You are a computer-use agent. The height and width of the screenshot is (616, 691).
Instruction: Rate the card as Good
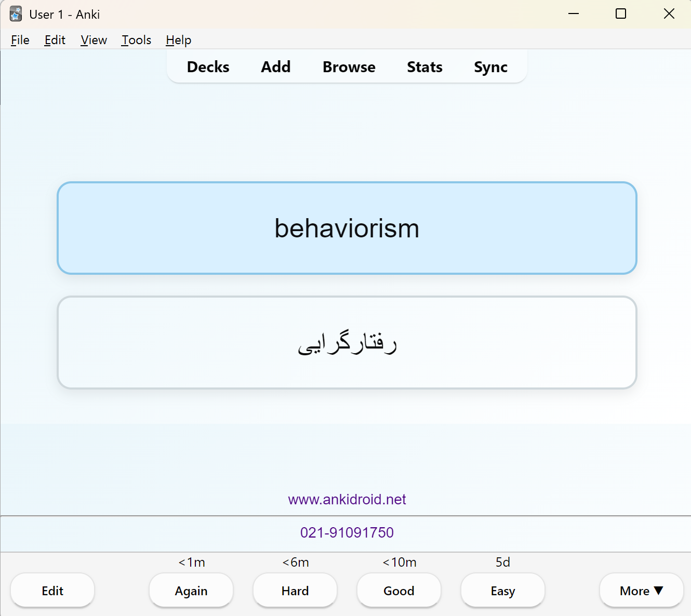tap(399, 591)
